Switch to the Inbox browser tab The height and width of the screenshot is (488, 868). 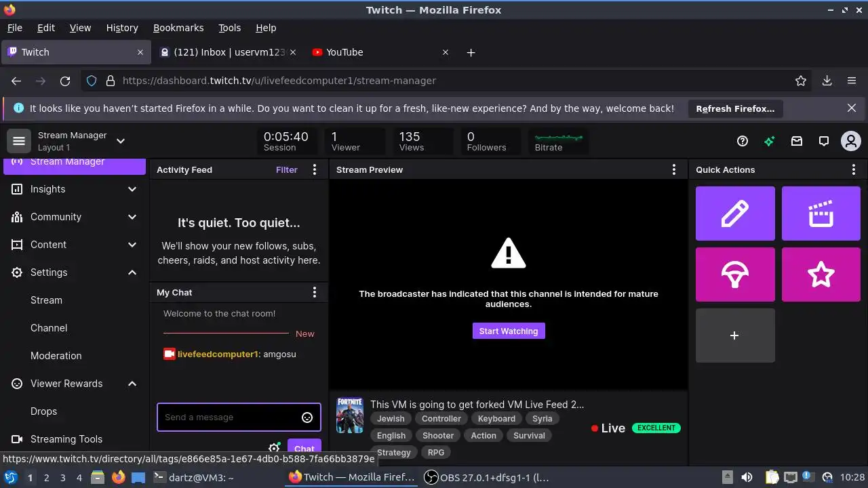[227, 52]
